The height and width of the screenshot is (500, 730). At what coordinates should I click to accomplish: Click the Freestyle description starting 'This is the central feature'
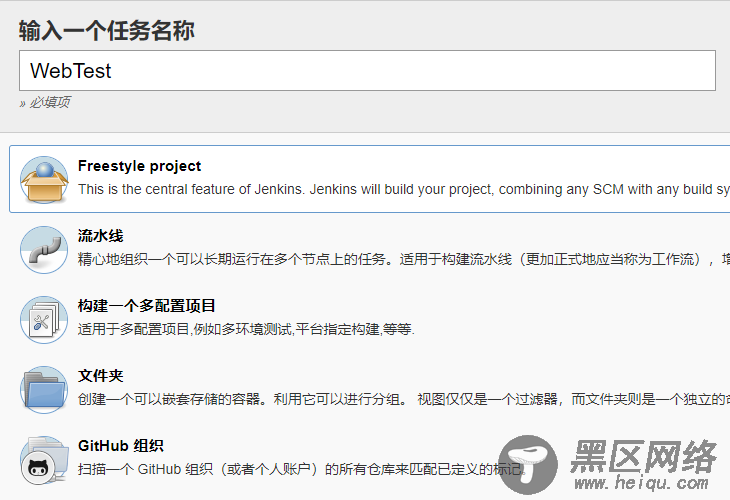tap(404, 189)
